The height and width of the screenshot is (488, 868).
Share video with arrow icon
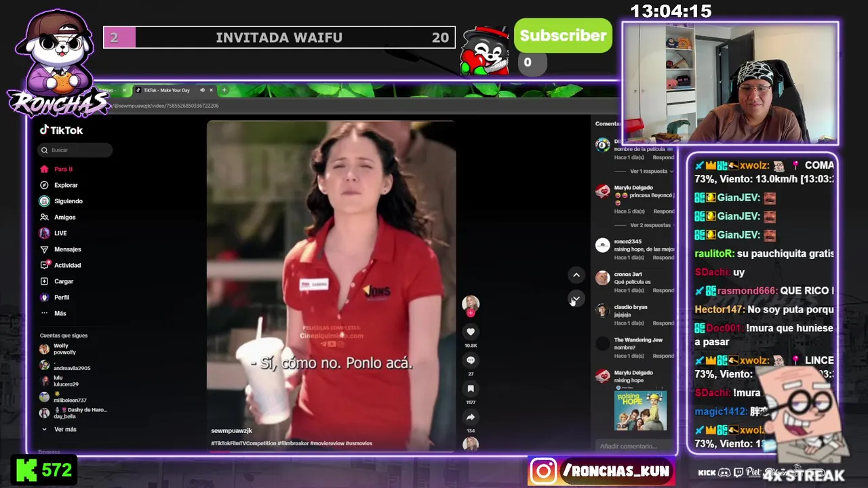point(471,417)
